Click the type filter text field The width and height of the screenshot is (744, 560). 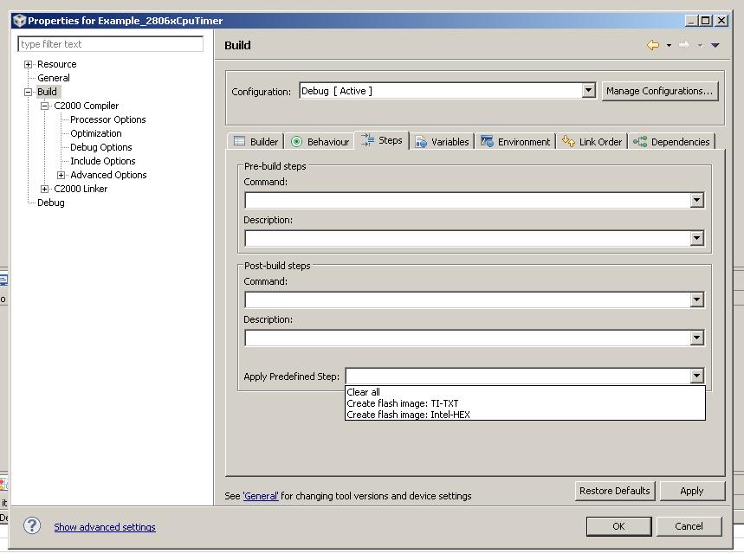click(x=110, y=43)
